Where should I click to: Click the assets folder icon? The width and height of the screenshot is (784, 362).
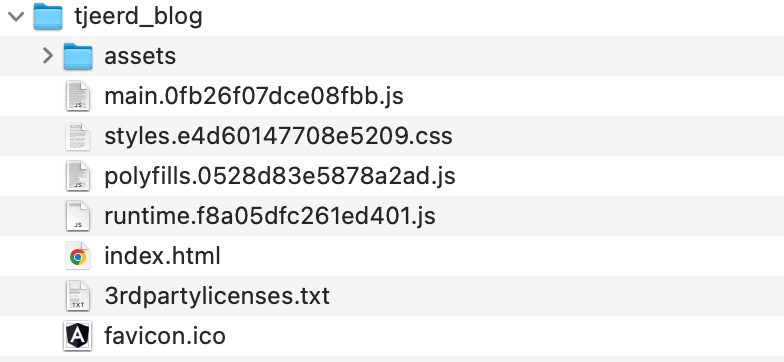click(78, 56)
